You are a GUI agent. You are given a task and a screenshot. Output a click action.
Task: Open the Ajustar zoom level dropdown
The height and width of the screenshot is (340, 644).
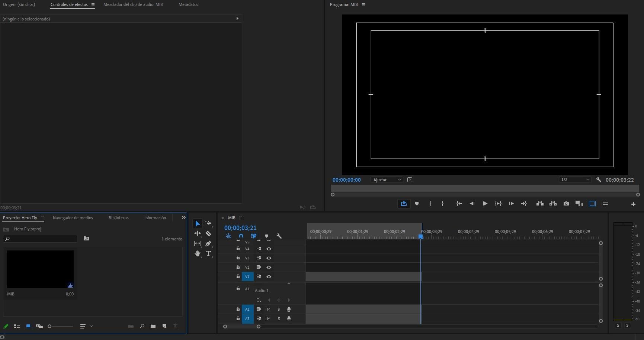386,180
